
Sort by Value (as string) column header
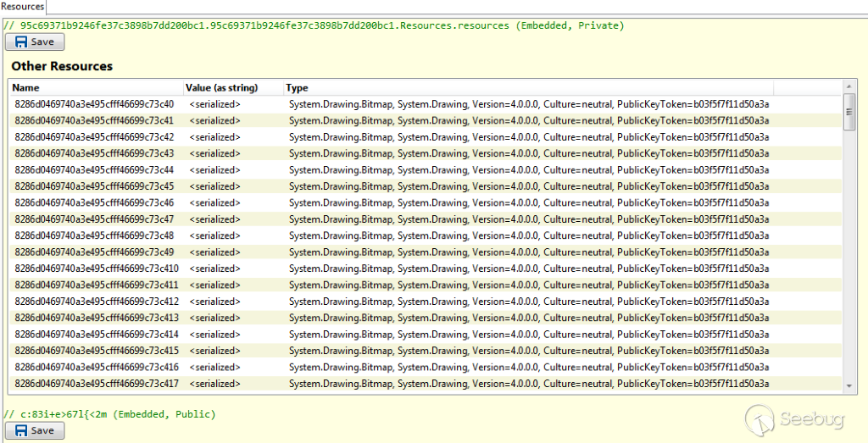pos(221,87)
